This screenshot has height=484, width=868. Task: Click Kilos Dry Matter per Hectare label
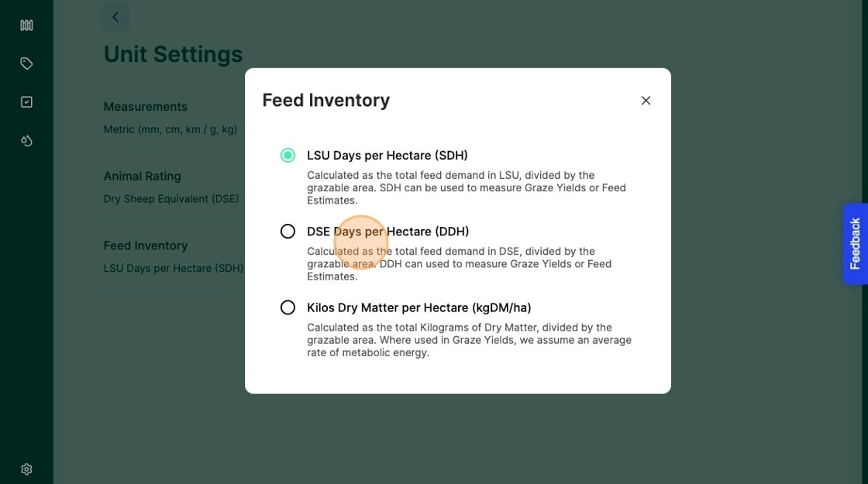pos(418,307)
